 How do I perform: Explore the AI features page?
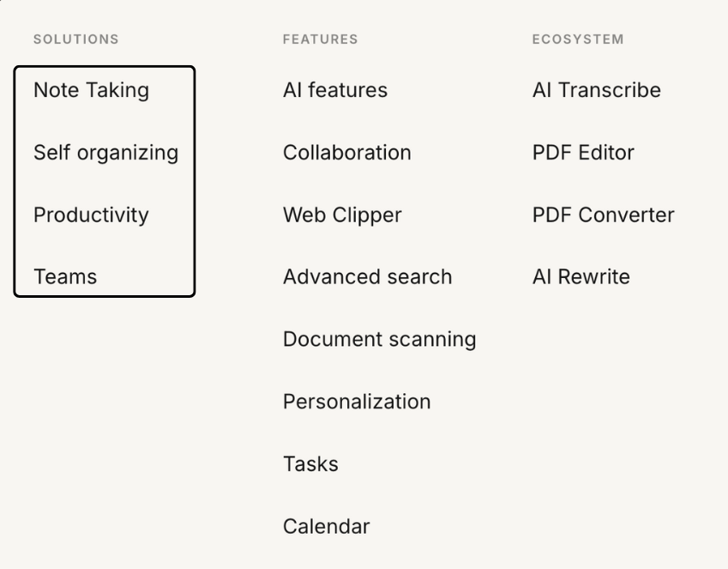[334, 89]
